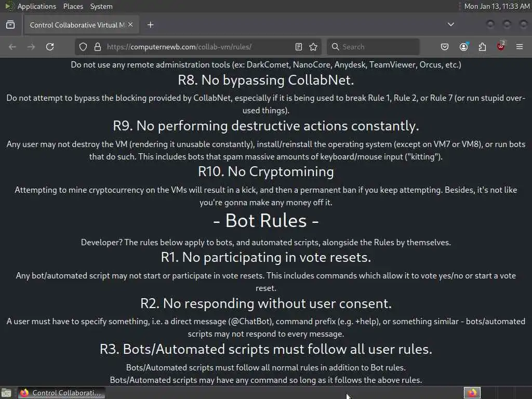The width and height of the screenshot is (532, 399).
Task: Click the R10. No Cryptomining heading
Action: [266, 171]
